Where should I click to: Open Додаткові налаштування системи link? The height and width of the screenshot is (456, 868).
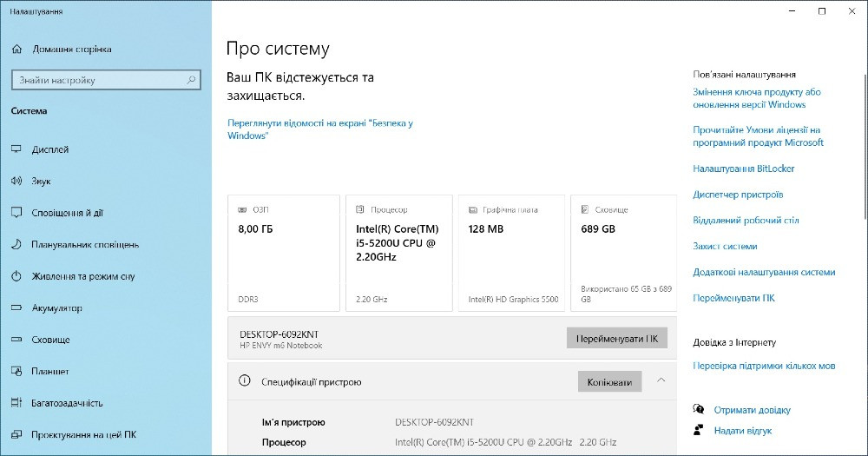764,272
